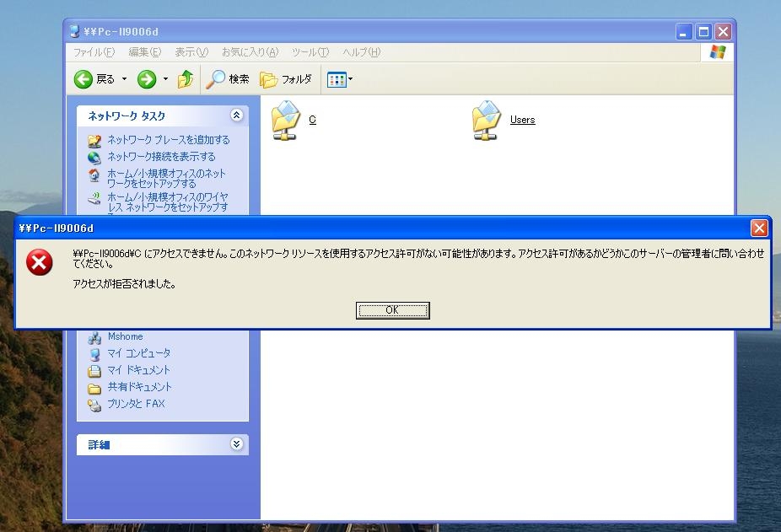Click the アクセスが拒否されました message text
This screenshot has width=781, height=532.
(124, 284)
